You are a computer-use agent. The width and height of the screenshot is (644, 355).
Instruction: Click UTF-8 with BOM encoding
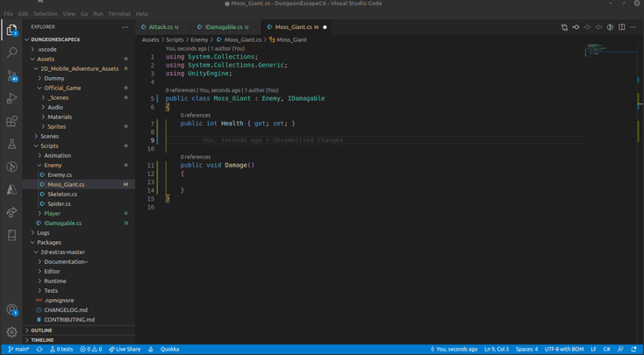click(x=564, y=349)
